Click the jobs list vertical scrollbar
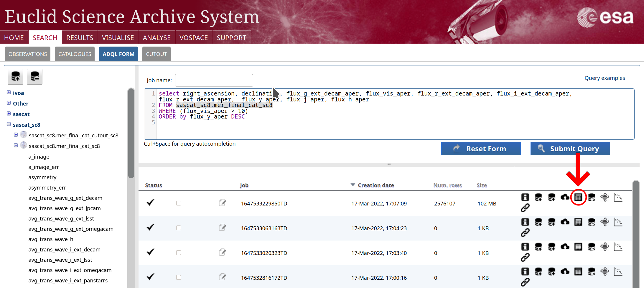 coord(636,234)
